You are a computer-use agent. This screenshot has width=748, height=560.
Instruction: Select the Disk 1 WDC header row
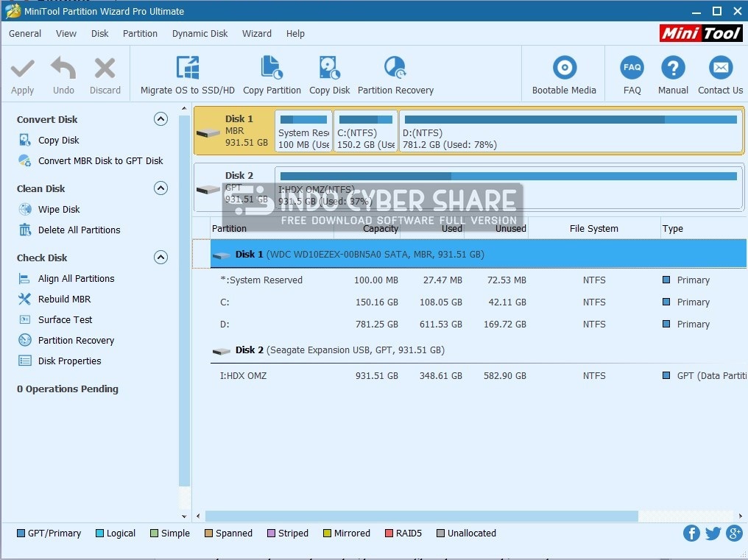[479, 254]
